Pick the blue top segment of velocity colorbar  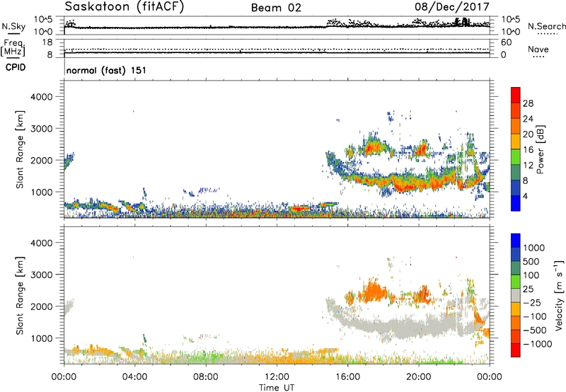click(516, 241)
